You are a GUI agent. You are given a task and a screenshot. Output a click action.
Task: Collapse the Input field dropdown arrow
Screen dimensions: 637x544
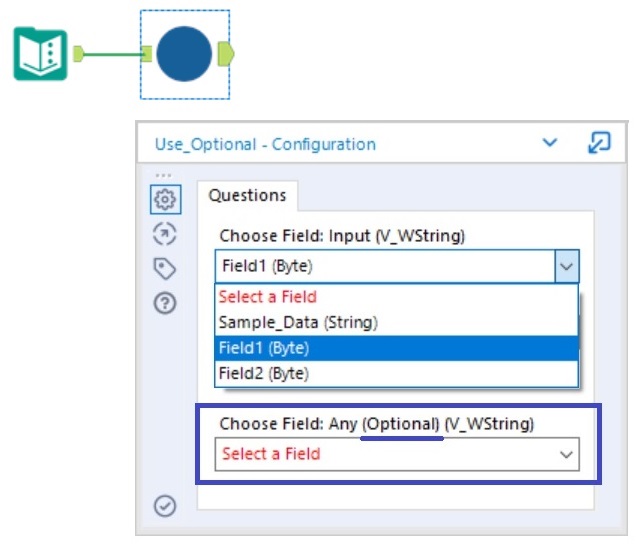[x=566, y=267]
